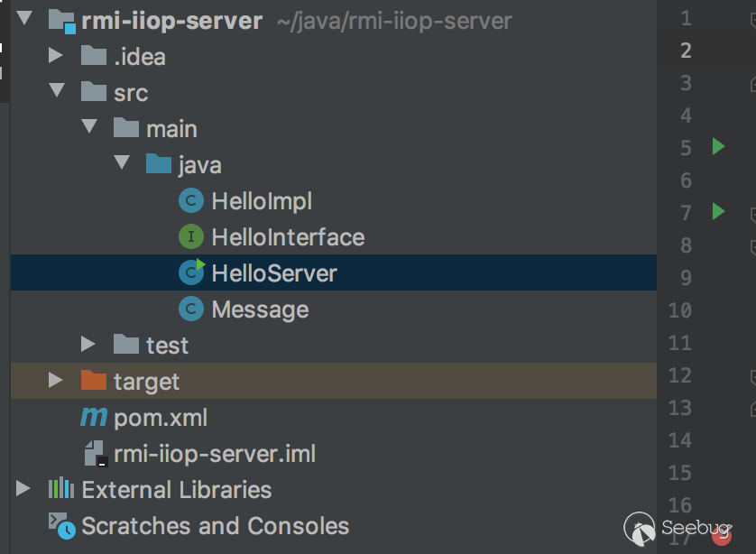
Task: Click the Scratches and Consoles icon
Action: pyautogui.click(x=60, y=525)
